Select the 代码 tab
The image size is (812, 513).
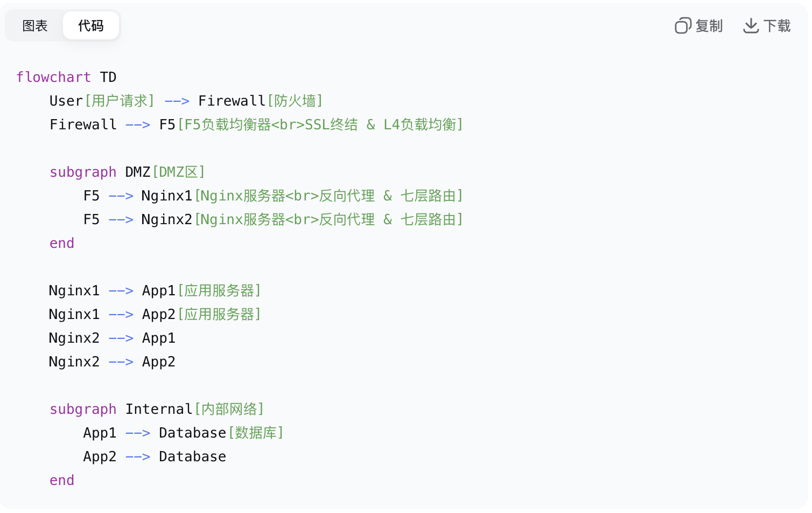pyautogui.click(x=91, y=26)
